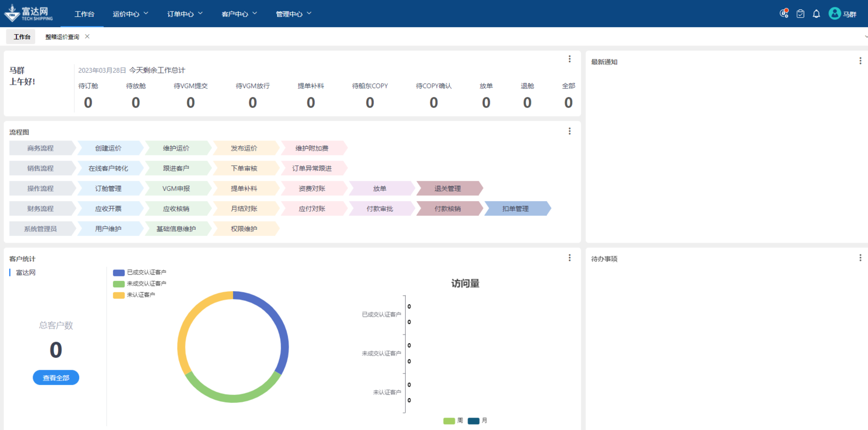Expand the 管理中心 dropdown menu
This screenshot has height=430, width=868.
293,14
